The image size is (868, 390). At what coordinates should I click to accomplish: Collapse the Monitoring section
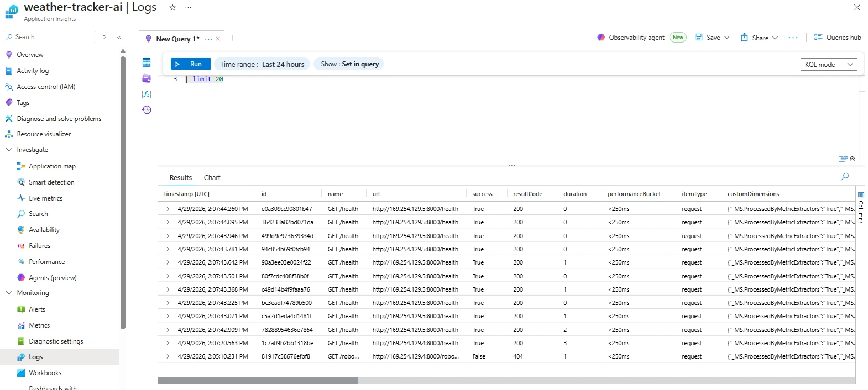coord(9,293)
